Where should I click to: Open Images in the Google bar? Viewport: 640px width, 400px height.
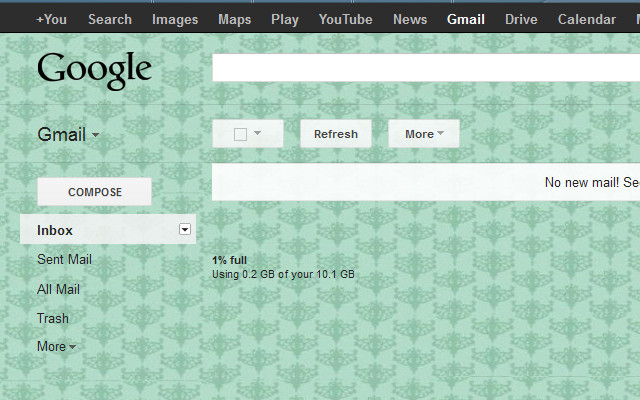click(175, 19)
